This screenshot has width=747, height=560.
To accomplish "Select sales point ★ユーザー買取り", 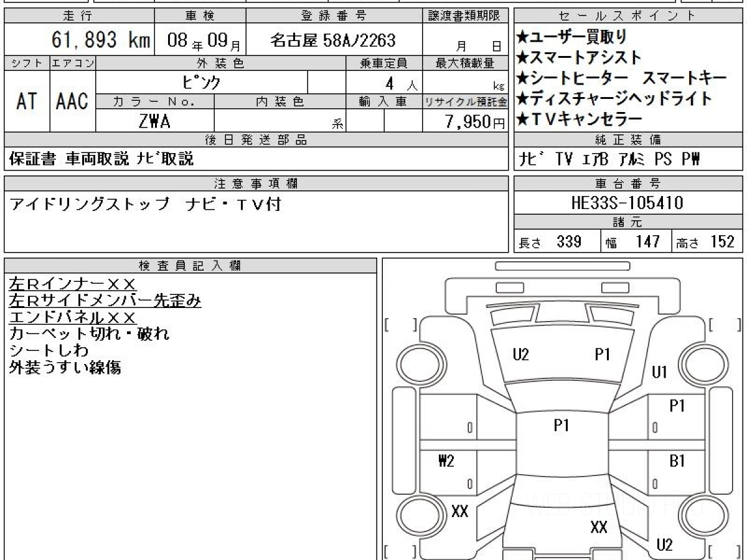I will tap(571, 37).
